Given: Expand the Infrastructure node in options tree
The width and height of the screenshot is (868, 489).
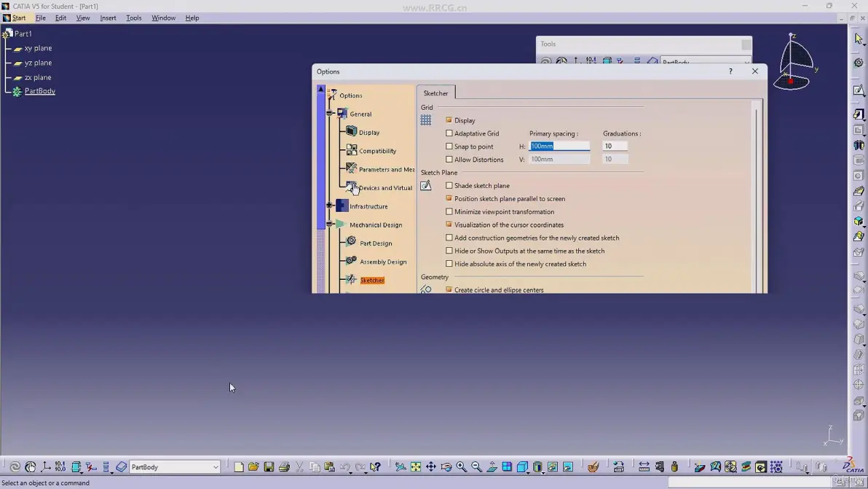Looking at the screenshot, I should click(x=330, y=206).
